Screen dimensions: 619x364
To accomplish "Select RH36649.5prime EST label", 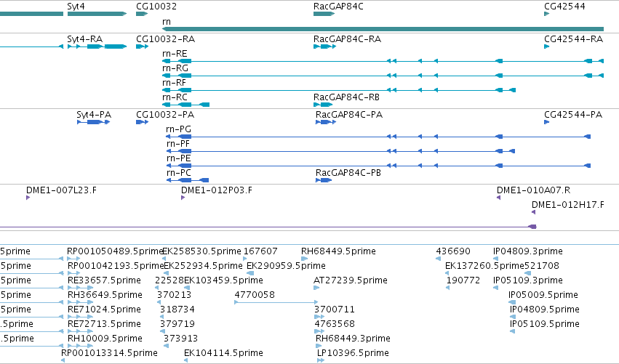I will [x=105, y=296].
